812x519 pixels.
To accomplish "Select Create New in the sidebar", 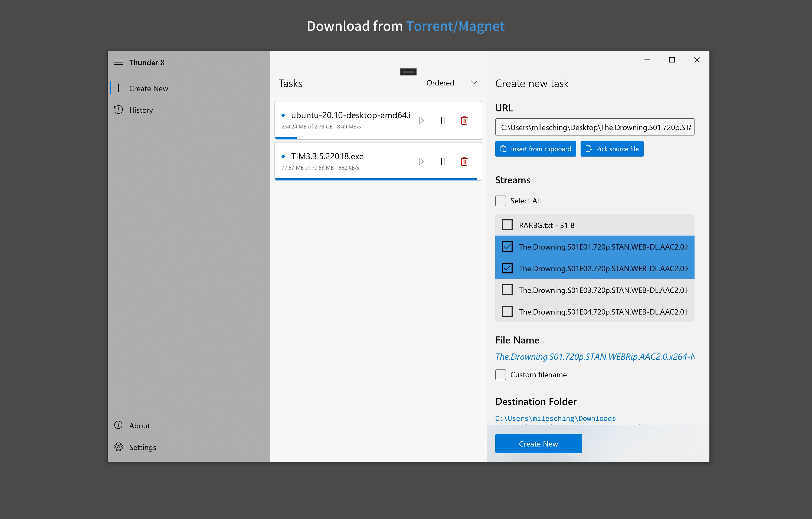I will pyautogui.click(x=148, y=88).
